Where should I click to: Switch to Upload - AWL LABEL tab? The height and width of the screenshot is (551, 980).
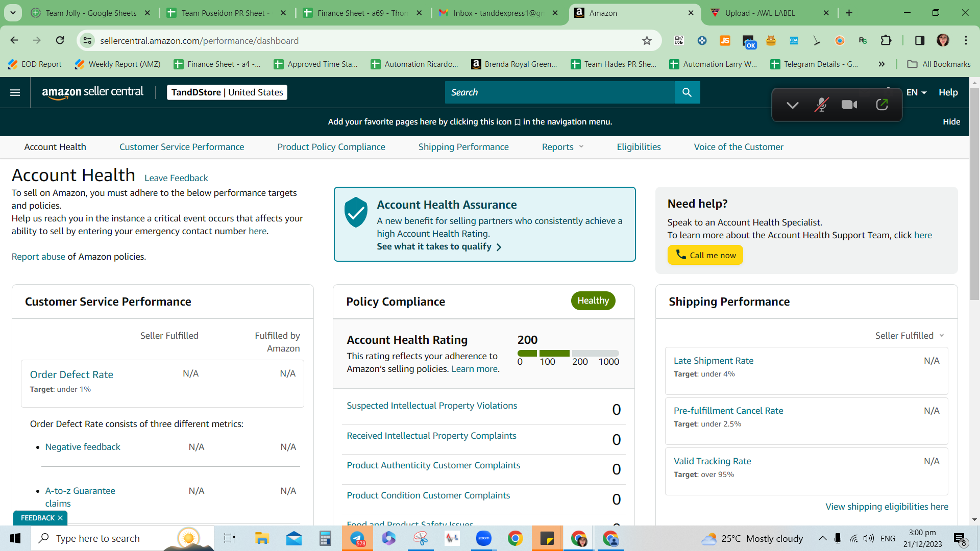(x=760, y=13)
